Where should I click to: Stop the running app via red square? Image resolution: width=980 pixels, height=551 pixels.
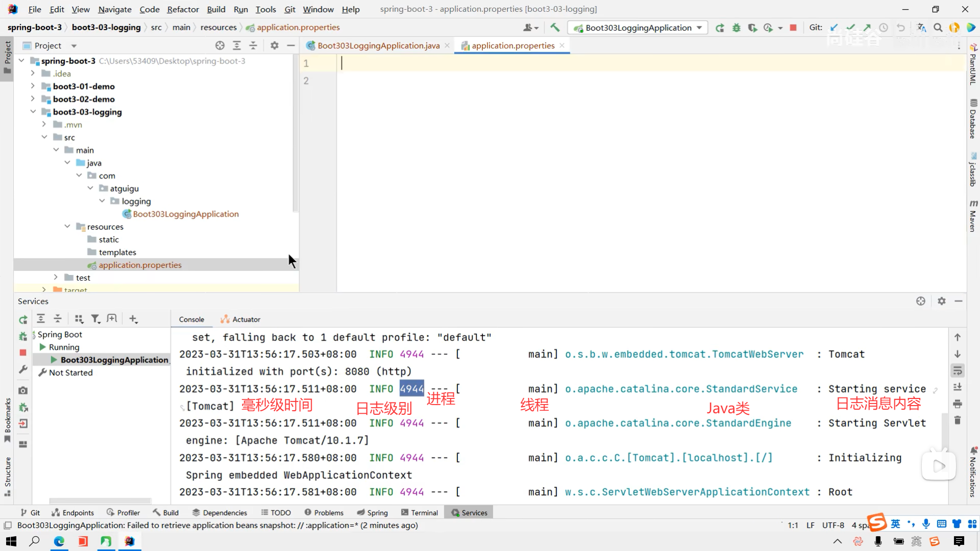(793, 28)
